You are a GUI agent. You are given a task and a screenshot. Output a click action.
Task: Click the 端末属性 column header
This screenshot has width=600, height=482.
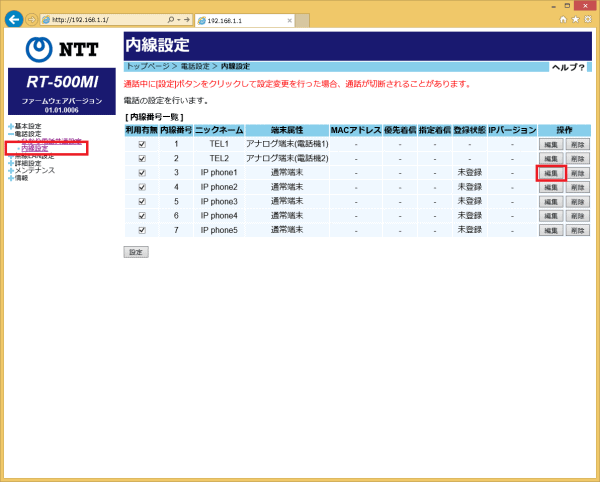click(287, 130)
